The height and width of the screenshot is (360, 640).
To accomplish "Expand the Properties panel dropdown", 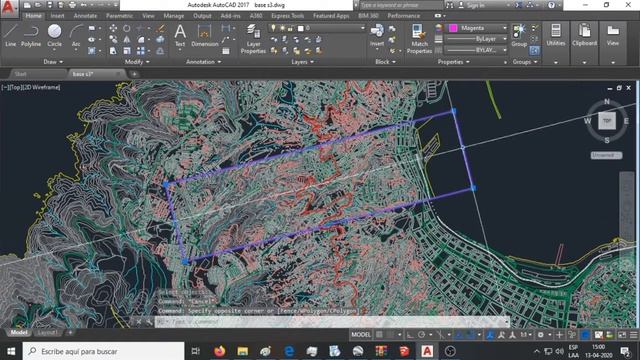I will pyautogui.click(x=453, y=62).
